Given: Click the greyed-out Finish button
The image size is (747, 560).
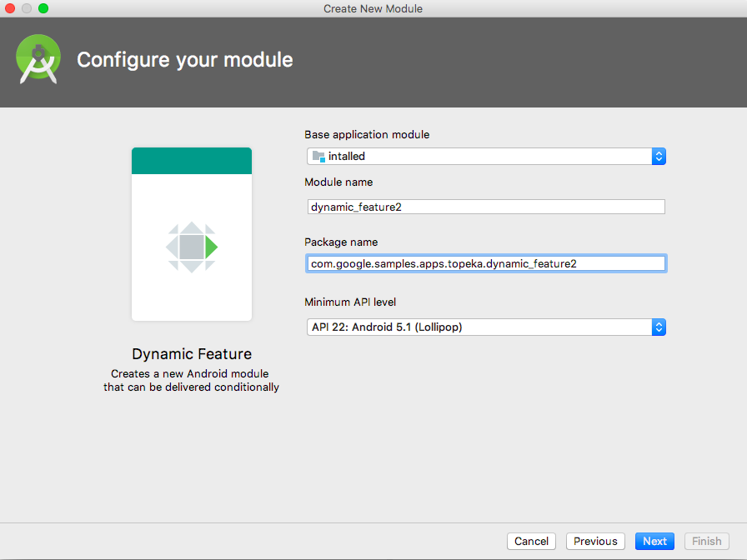Looking at the screenshot, I should click(706, 541).
